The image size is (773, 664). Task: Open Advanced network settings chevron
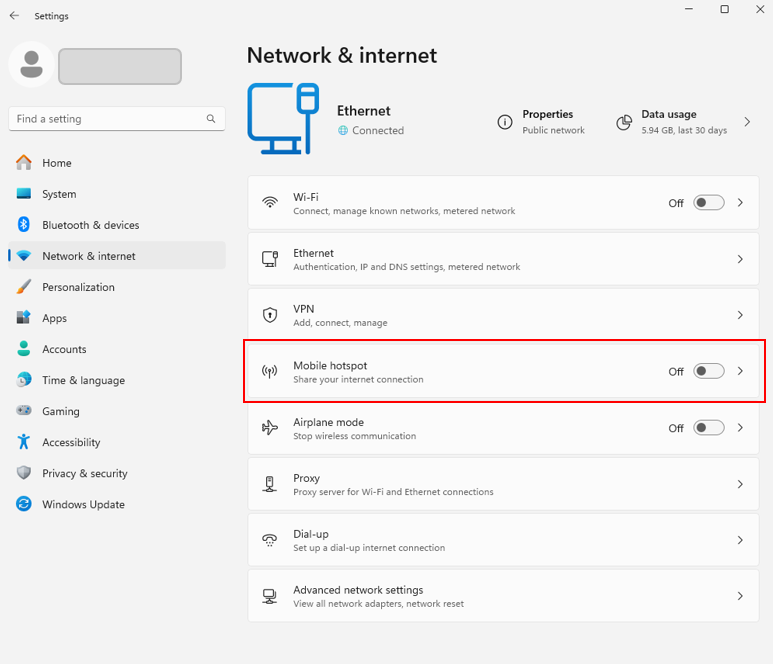740,596
